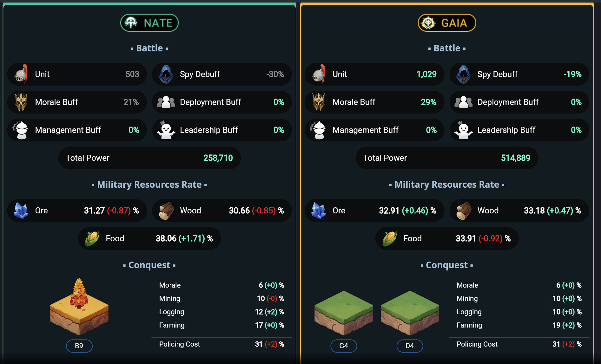The height and width of the screenshot is (364, 601).
Task: Click NATE's hooded Spy Debuff icon
Action: [x=166, y=74]
